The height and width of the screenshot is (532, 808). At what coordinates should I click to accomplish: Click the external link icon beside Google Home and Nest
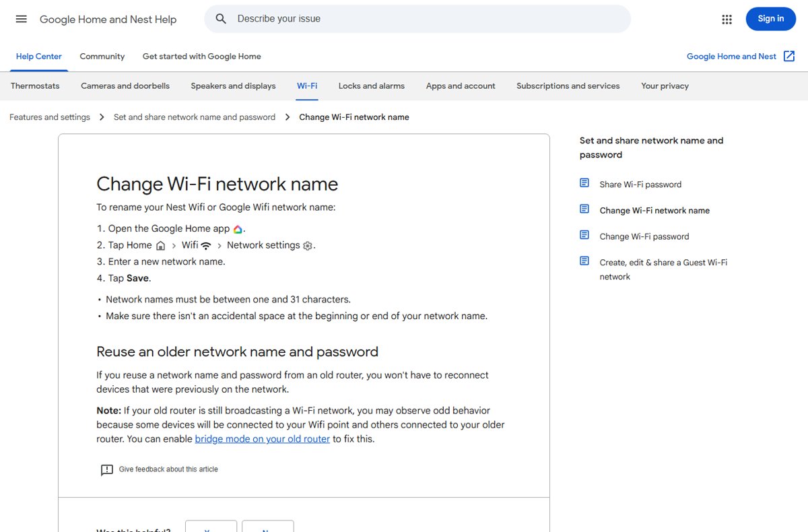tap(789, 57)
